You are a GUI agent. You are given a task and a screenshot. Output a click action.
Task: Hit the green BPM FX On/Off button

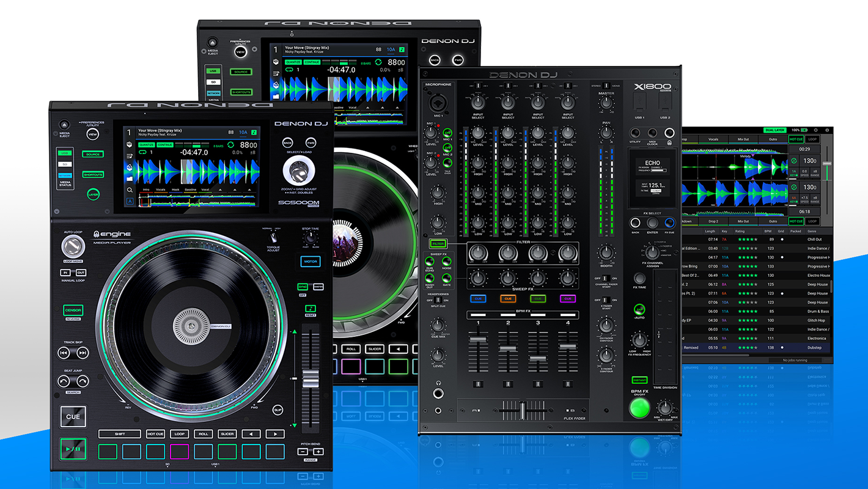click(x=640, y=408)
